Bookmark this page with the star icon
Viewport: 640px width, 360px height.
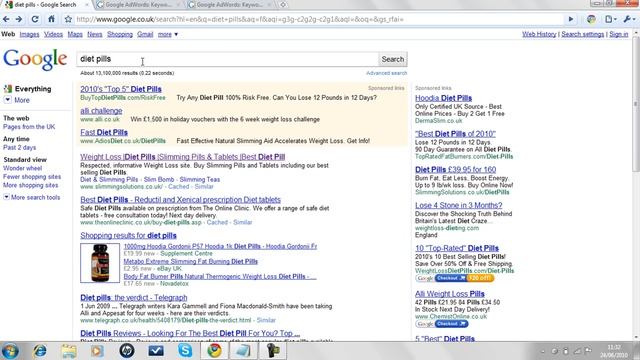(68, 19)
